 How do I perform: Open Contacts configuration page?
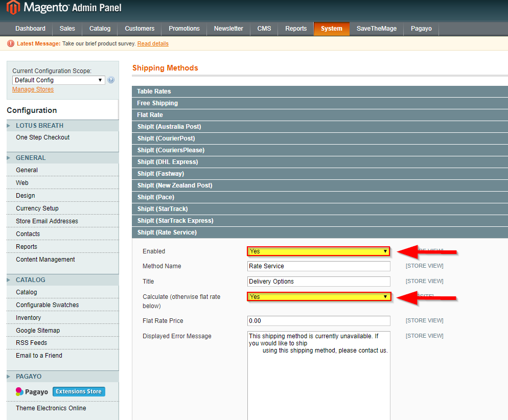63,234
